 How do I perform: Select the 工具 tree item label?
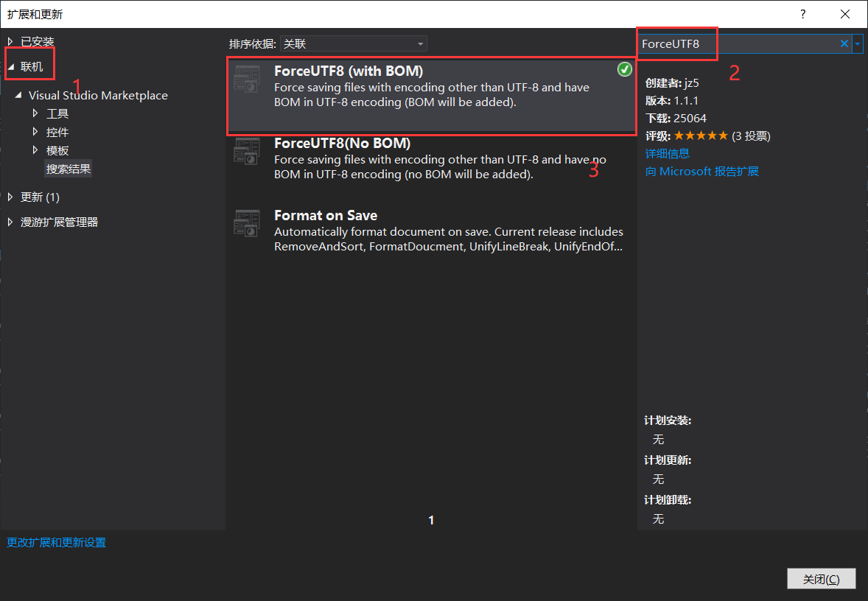click(57, 113)
